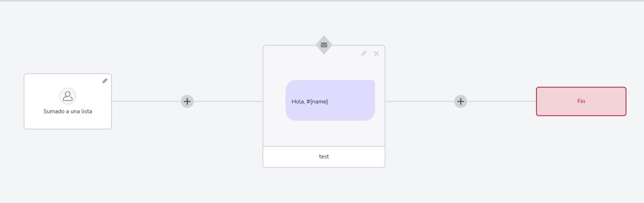
Task: Click the user avatar icon in trigger node
Action: (x=68, y=96)
